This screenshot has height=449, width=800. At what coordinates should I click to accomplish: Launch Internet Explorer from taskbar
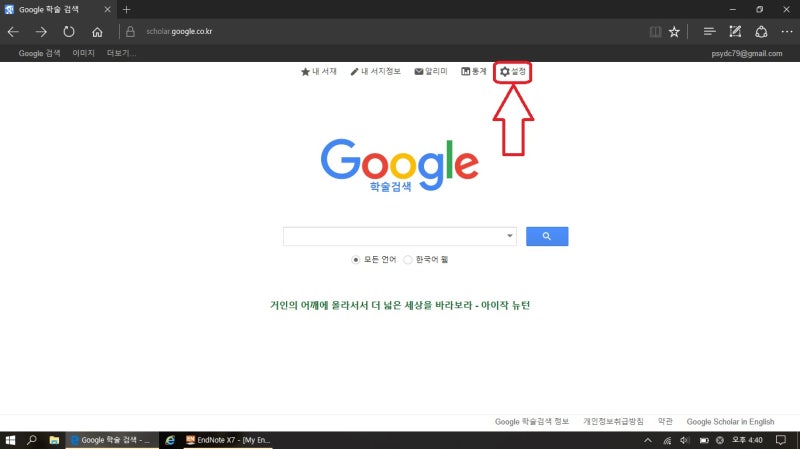[170, 440]
